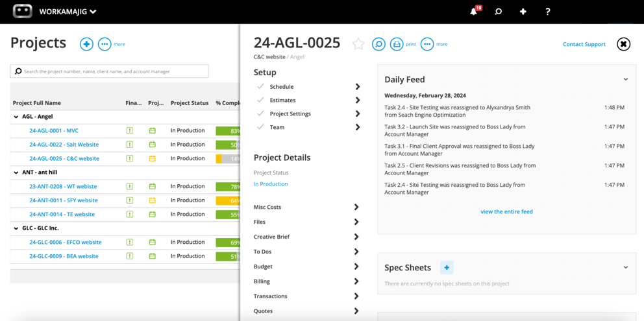Add a spec sheet with plus icon
The image size is (644, 321).
click(447, 268)
